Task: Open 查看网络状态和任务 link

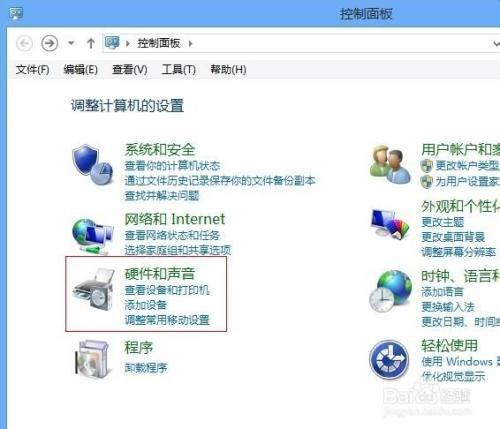Action: point(172,235)
